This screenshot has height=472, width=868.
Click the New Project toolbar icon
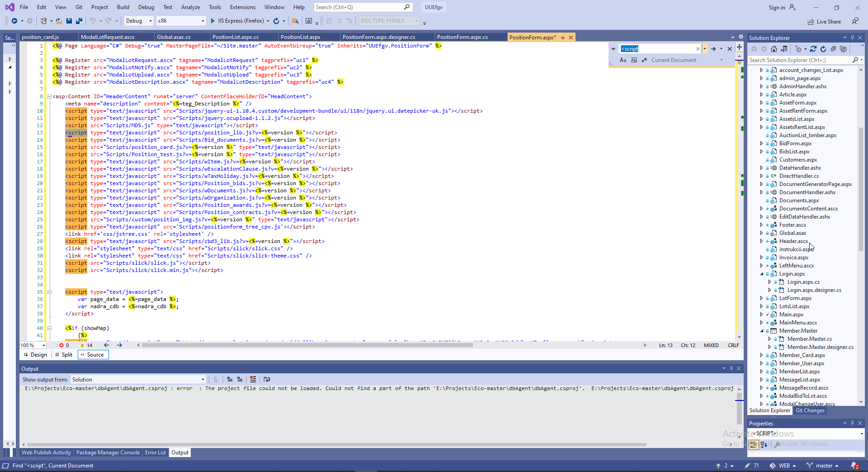click(43, 21)
